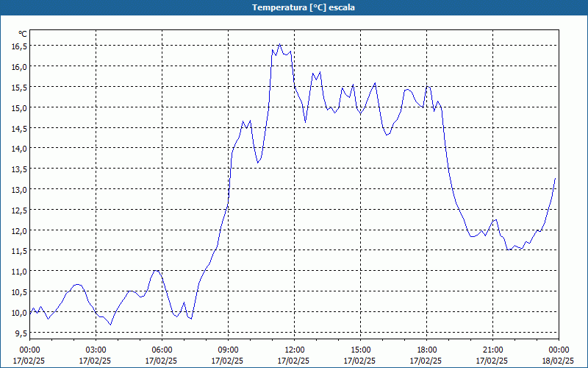Click the 13,0 y-axis label

tap(20, 190)
